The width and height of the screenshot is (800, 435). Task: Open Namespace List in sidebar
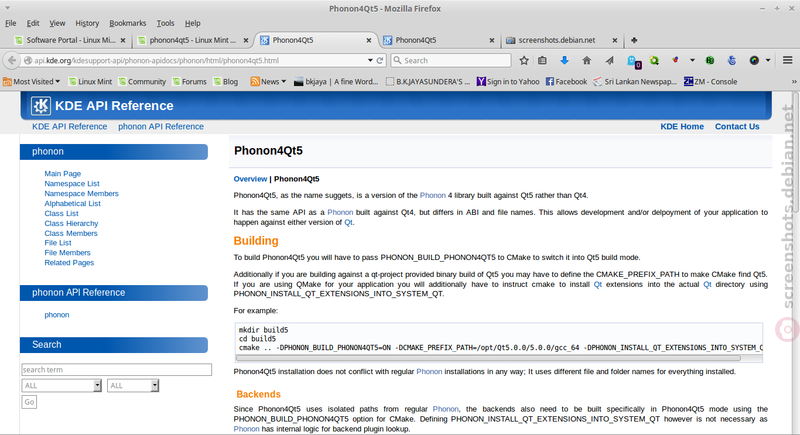pyautogui.click(x=72, y=184)
